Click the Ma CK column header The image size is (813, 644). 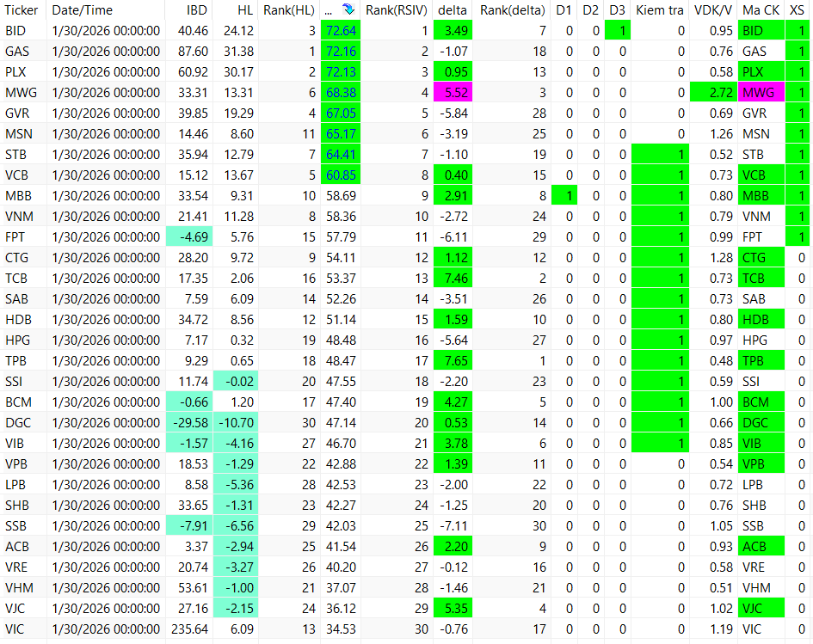pyautogui.click(x=761, y=10)
